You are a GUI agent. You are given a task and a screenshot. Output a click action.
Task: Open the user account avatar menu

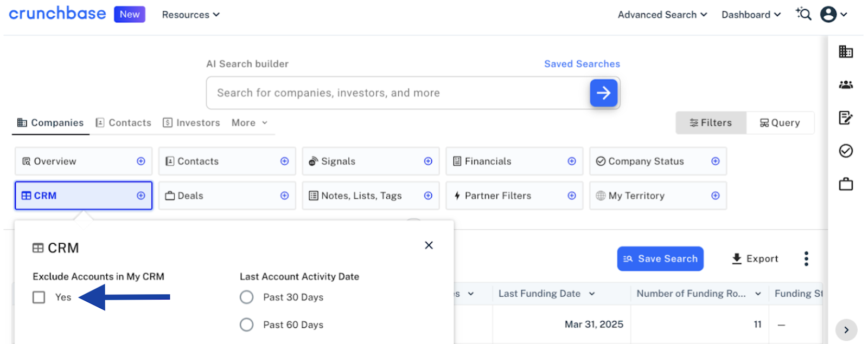[834, 14]
